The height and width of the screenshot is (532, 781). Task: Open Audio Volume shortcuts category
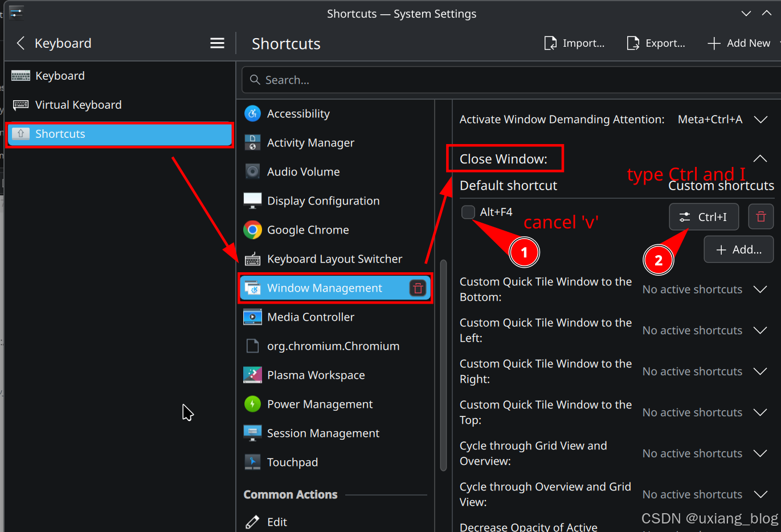click(335, 171)
